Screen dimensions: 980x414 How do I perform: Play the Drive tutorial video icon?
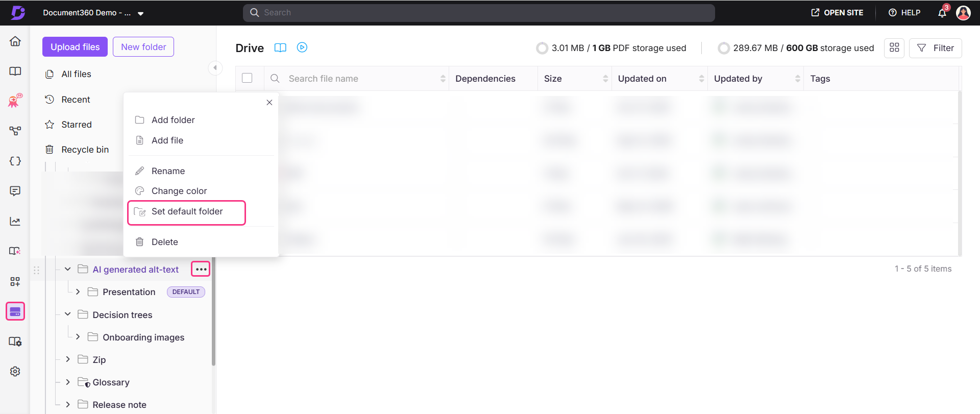click(x=302, y=47)
